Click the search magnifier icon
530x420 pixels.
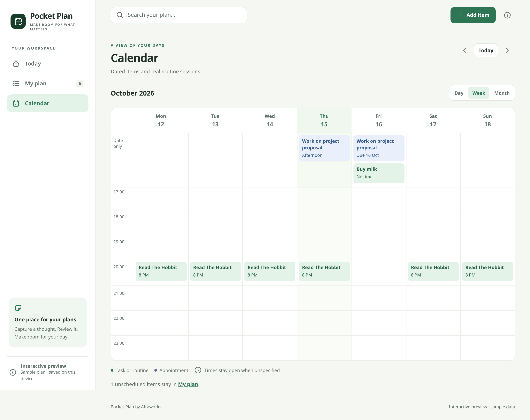point(120,15)
